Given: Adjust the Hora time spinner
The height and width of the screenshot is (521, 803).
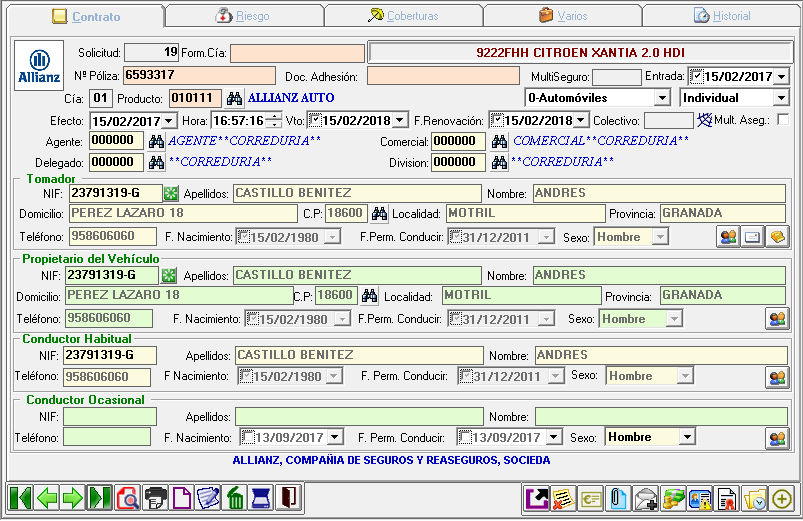Looking at the screenshot, I should point(275,121).
